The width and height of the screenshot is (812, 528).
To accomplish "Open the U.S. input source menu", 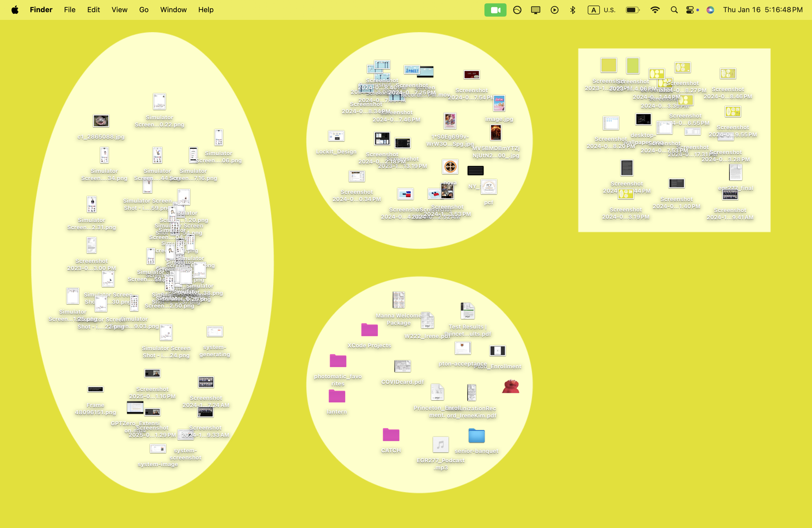I will tap(602, 10).
